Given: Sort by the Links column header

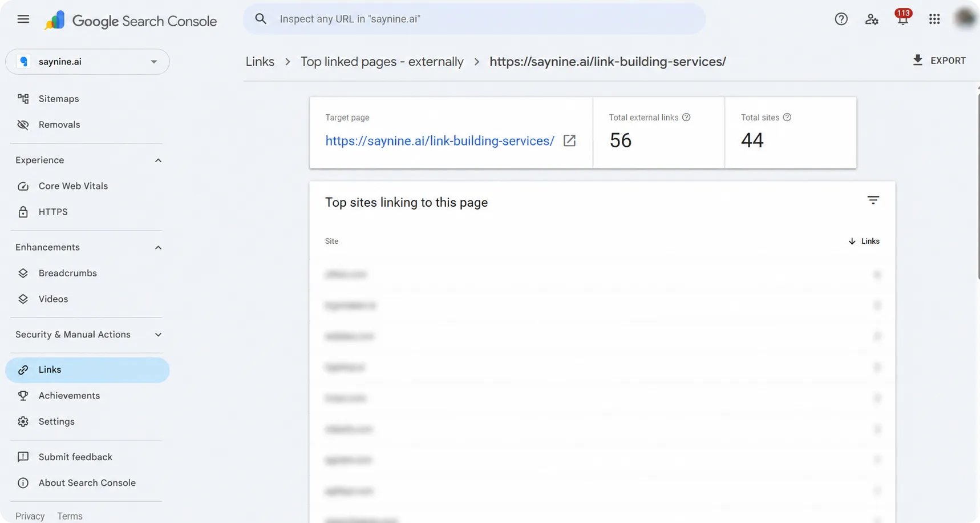Looking at the screenshot, I should pyautogui.click(x=864, y=242).
